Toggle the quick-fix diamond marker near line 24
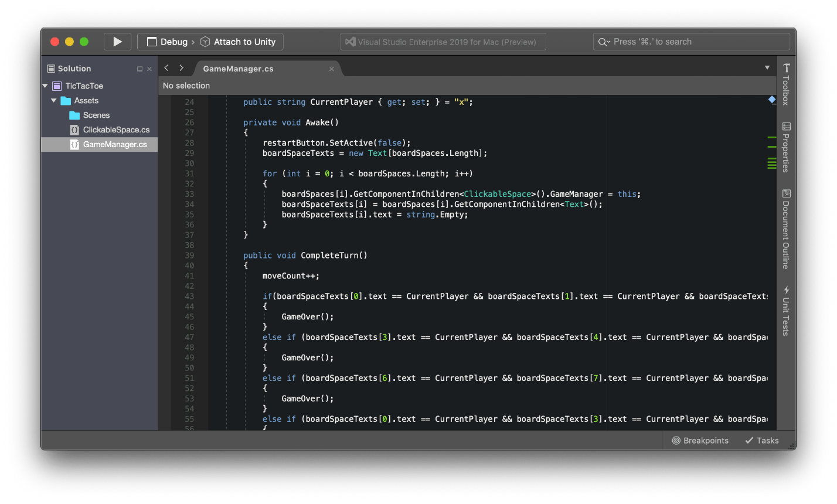This screenshot has width=837, height=504. coord(772,100)
